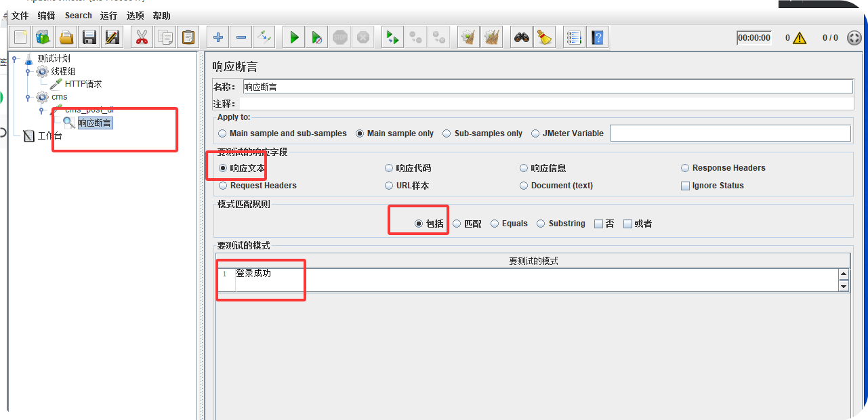The image size is (868, 420).
Task: Save the test plan with floppy icon
Action: (x=89, y=37)
